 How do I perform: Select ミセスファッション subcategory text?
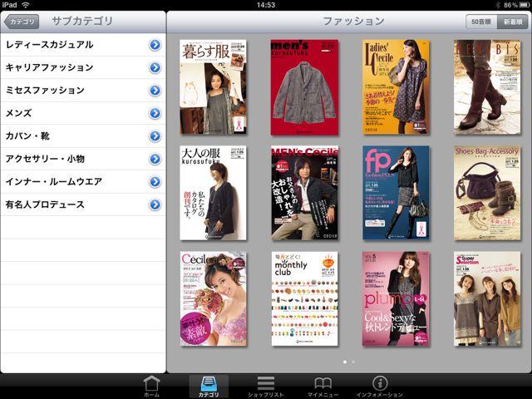click(45, 91)
